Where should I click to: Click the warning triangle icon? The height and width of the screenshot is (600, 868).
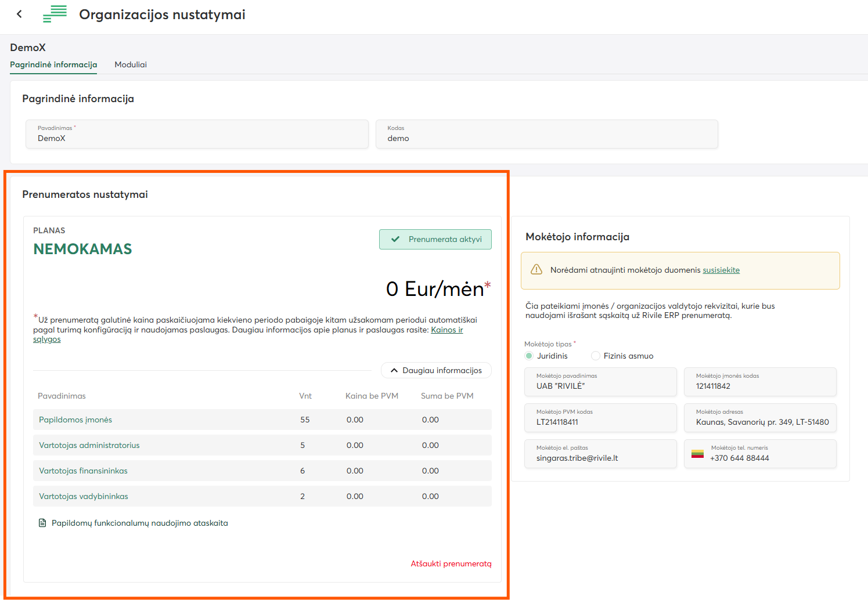click(536, 270)
